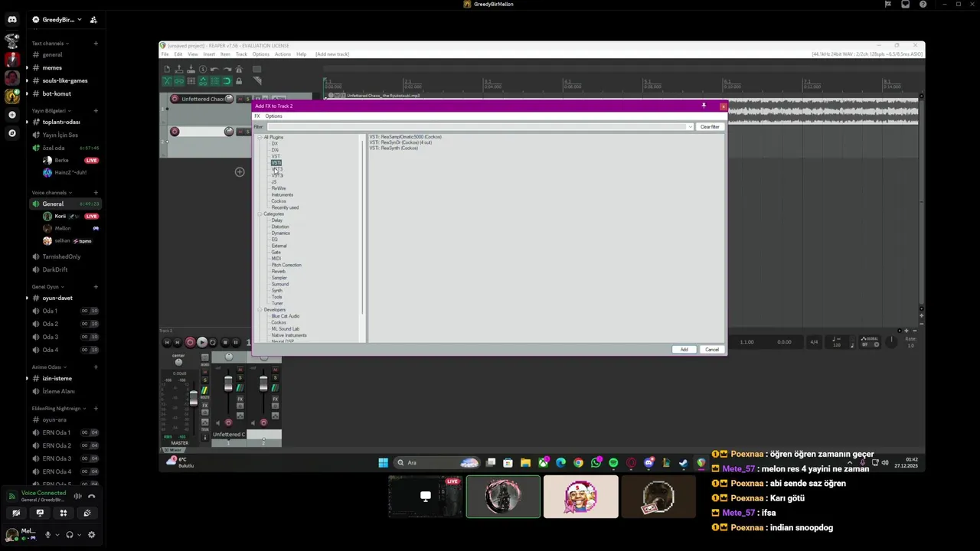Viewport: 980px width, 551px height.
Task: Arm record on Unfettered Chaos track
Action: tap(175, 99)
